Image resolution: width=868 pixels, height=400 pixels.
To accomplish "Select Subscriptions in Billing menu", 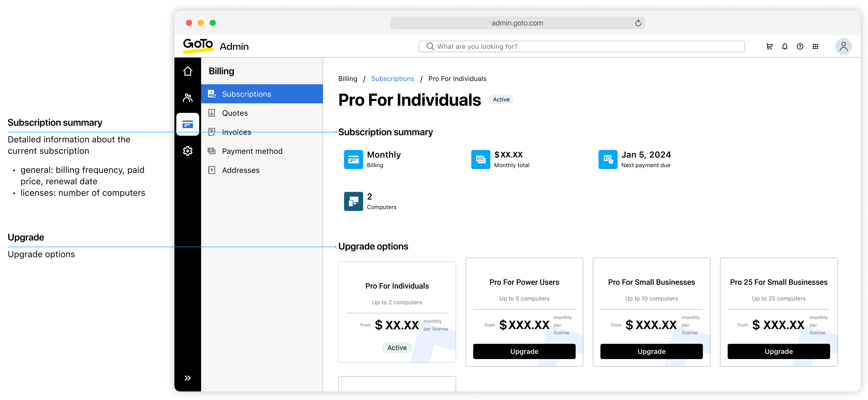I will [x=262, y=94].
